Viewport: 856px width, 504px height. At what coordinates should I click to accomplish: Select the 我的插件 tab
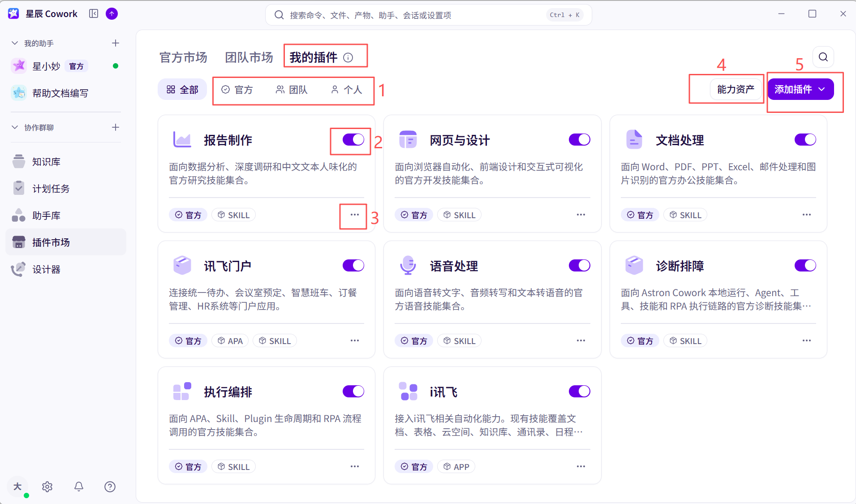pyautogui.click(x=314, y=57)
